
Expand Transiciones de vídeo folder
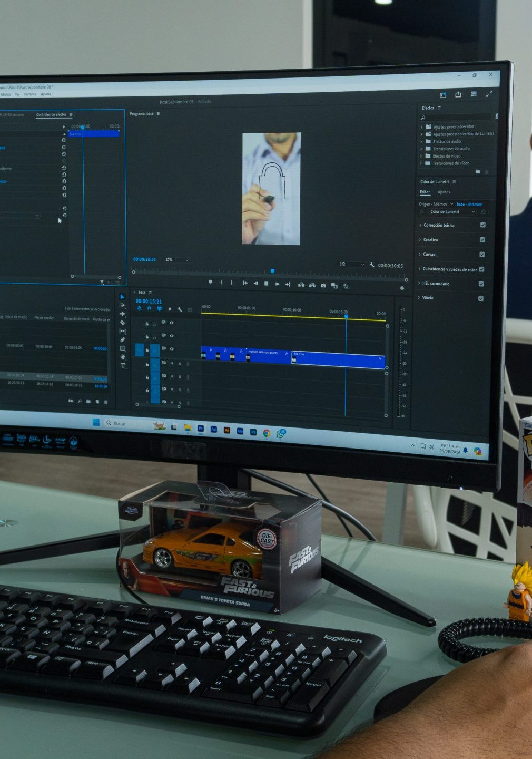(x=421, y=163)
